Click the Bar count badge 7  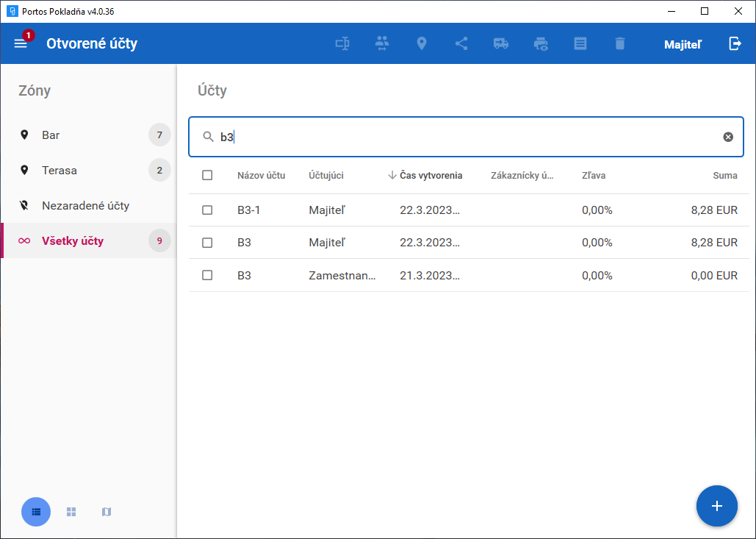point(159,135)
